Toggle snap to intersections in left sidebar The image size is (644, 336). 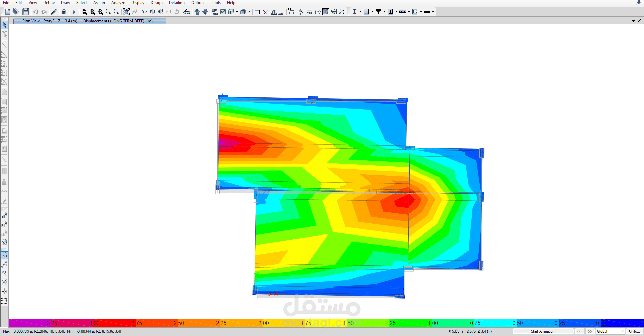tap(4, 282)
